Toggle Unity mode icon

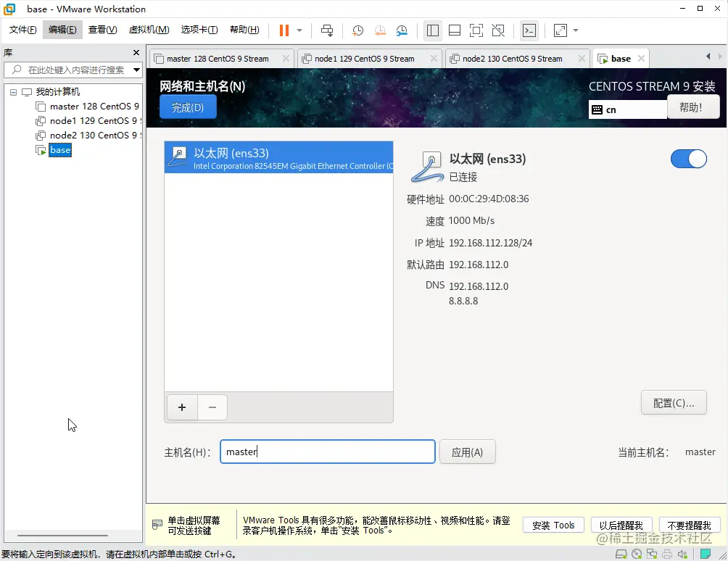click(x=498, y=30)
